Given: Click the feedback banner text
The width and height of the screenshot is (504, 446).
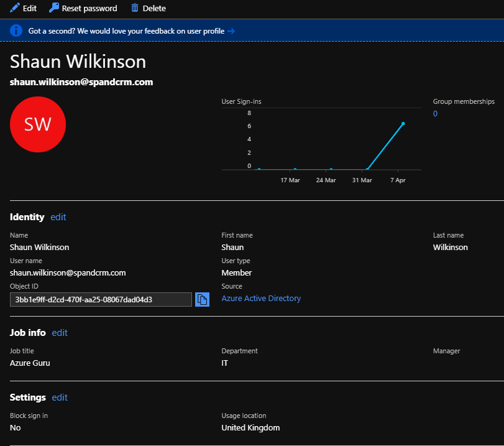Looking at the screenshot, I should coord(124,30).
